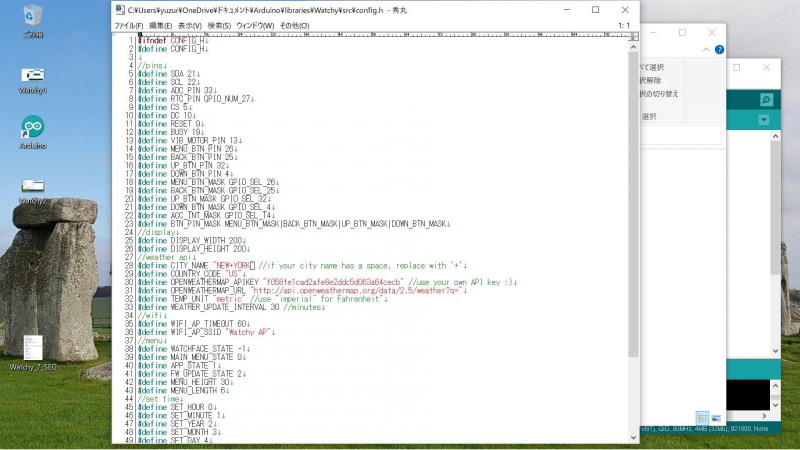Minimize the Hidemaru editor window
Image resolution: width=800 pixels, height=450 pixels.
tap(566, 10)
